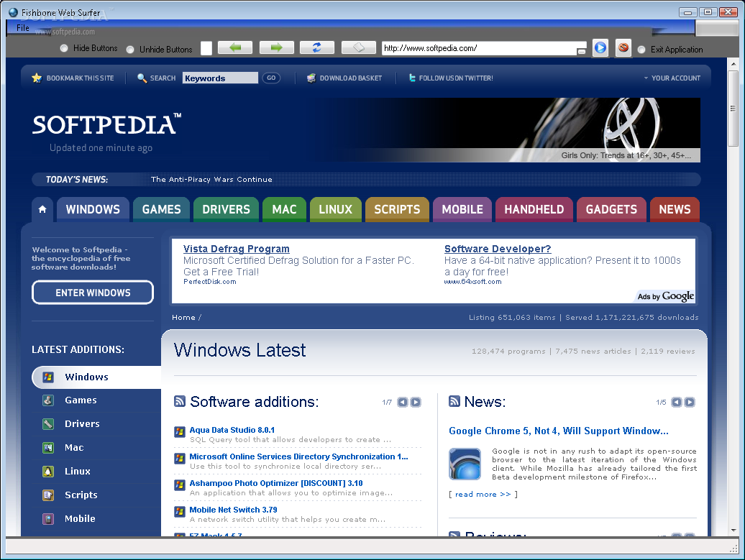Expand the Your Account dropdown
The height and width of the screenshot is (560, 745).
[x=672, y=78]
